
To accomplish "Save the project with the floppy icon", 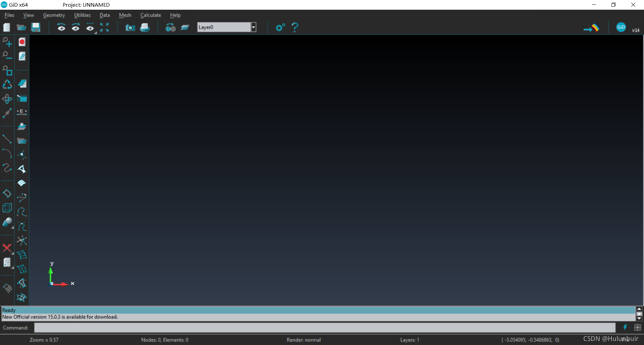I will (36, 27).
